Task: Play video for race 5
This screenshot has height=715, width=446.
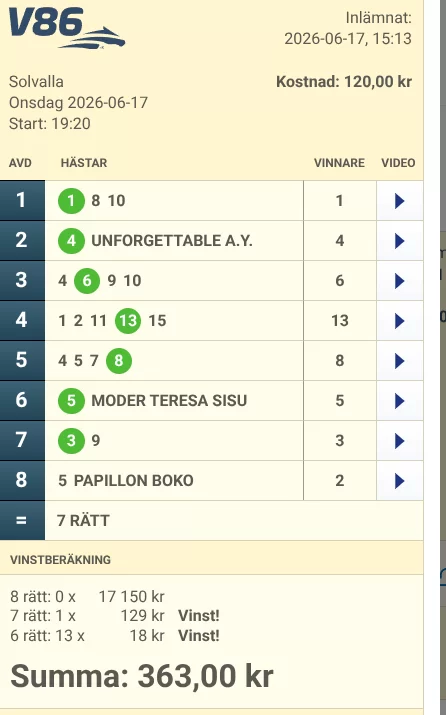Action: pyautogui.click(x=399, y=361)
